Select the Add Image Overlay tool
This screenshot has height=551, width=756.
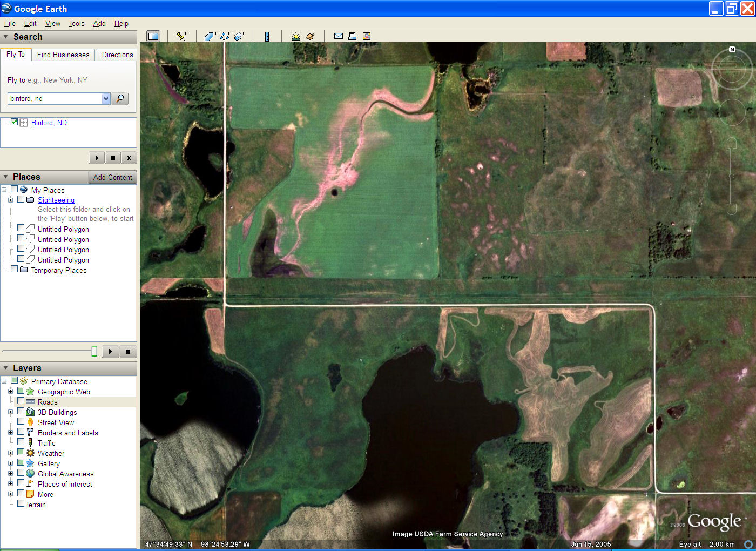tap(239, 36)
